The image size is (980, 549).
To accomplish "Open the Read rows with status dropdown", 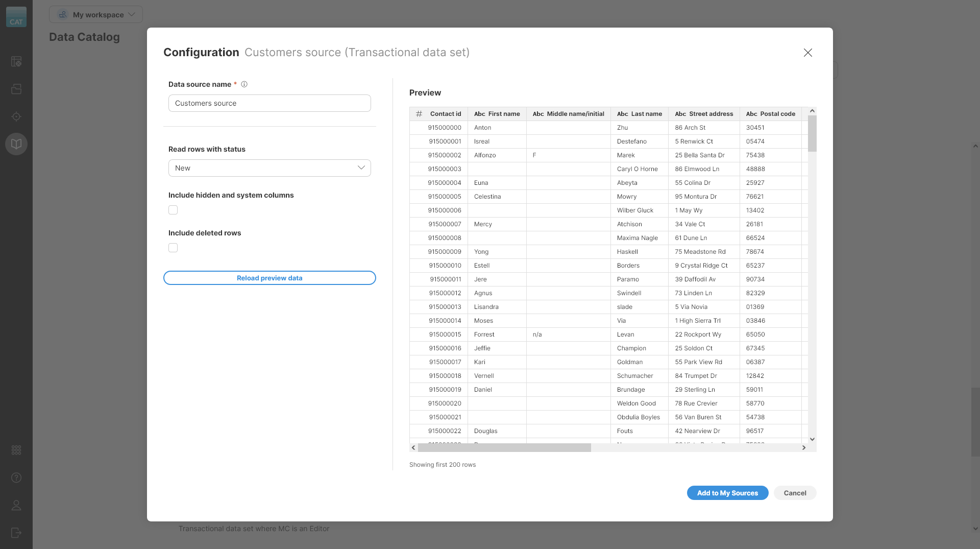I will click(x=269, y=168).
